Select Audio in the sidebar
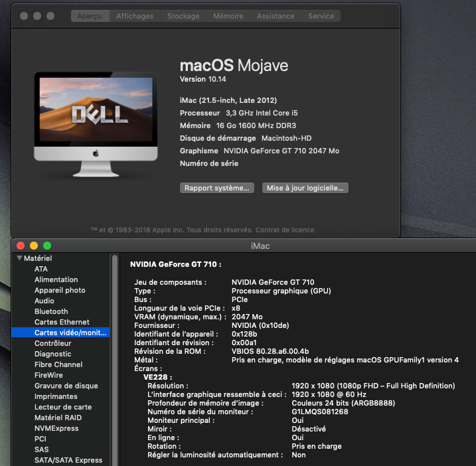The image size is (476, 466). click(44, 301)
